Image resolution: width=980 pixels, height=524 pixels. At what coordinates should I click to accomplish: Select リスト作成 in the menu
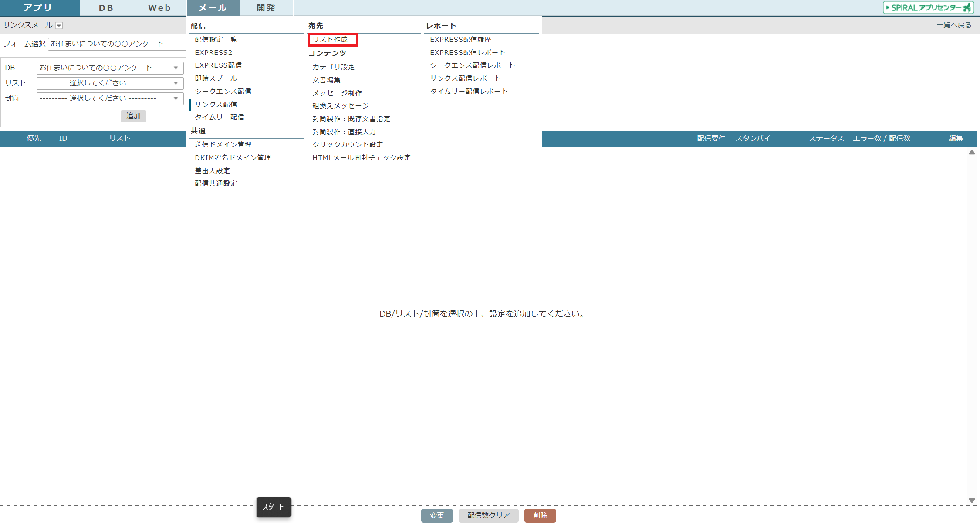(330, 40)
